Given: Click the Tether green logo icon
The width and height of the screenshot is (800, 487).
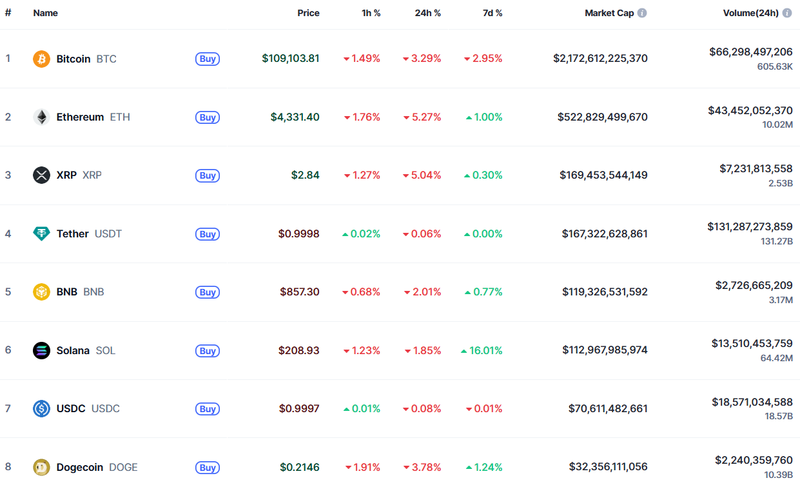Looking at the screenshot, I should (41, 234).
